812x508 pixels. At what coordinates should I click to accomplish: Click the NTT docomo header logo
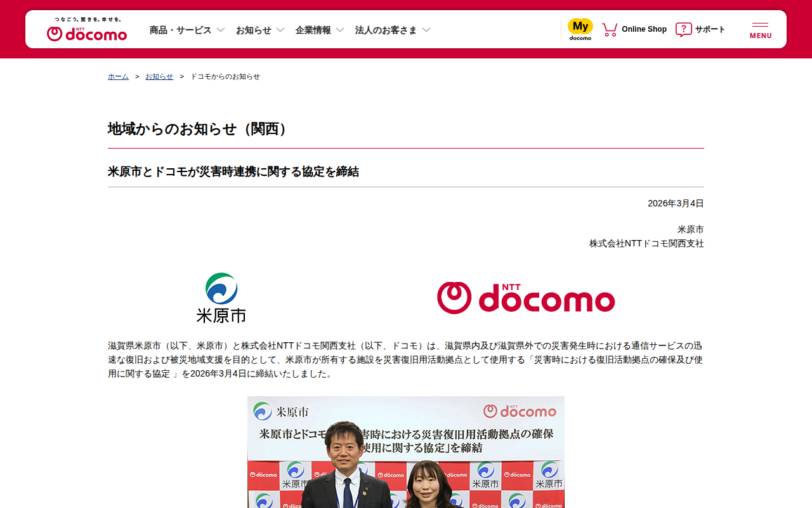point(87,30)
